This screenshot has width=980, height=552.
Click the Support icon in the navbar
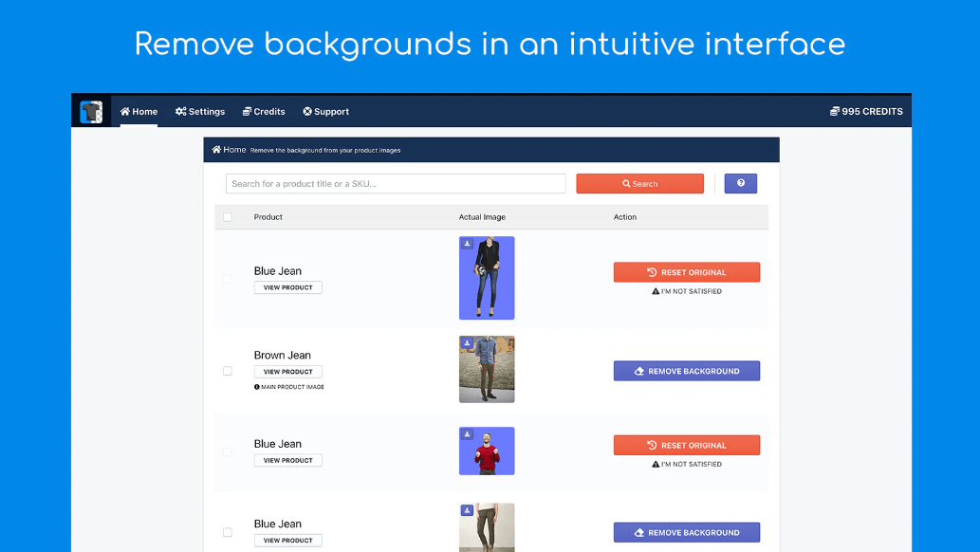pos(306,111)
